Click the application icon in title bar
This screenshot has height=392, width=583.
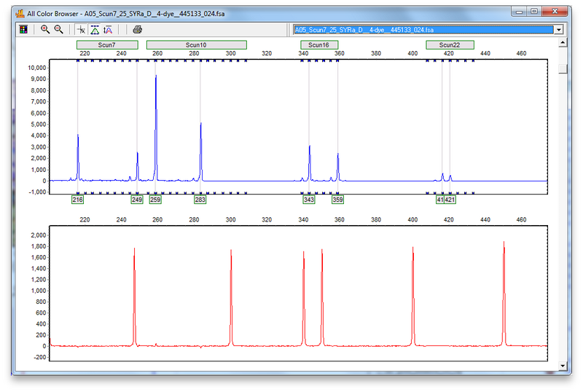coord(20,13)
